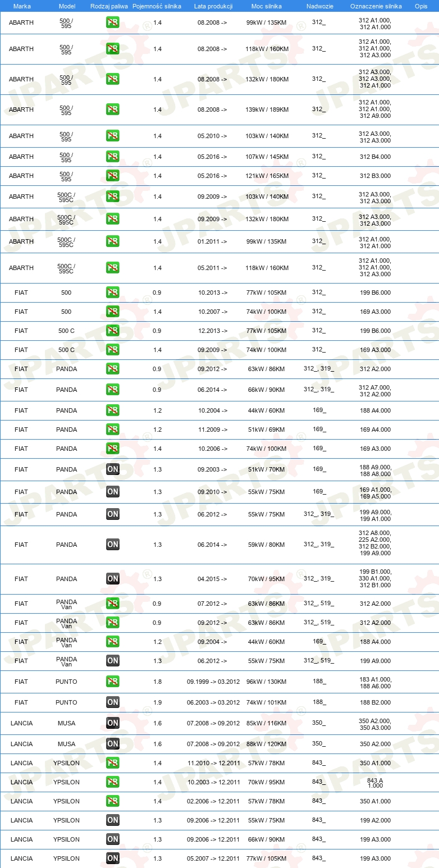Screen dimensions: 439x868
Task: Click petrol icon in Fiat Panda 10.2006 row
Action: click(113, 449)
